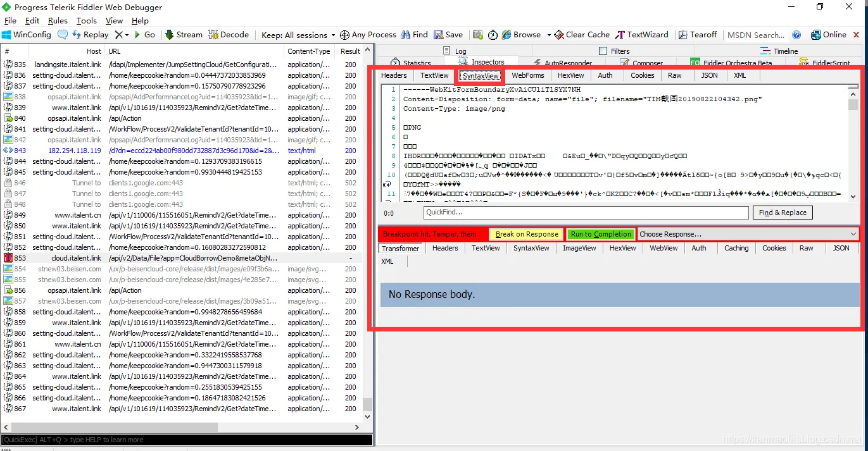Toggle Stream mode in toolbar
The height and width of the screenshot is (451, 868).
click(184, 35)
